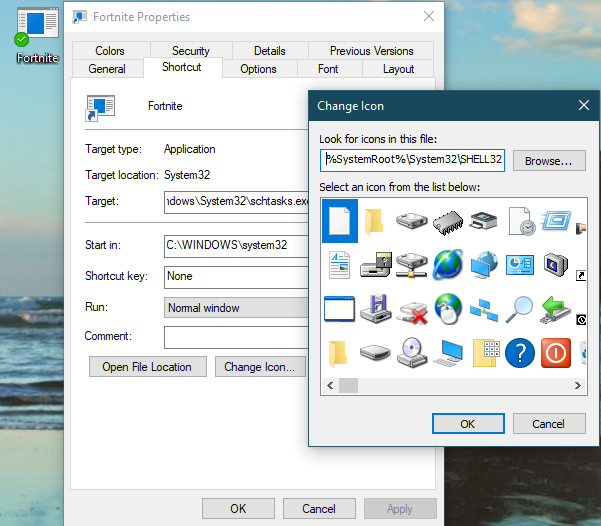
Task: Open the Options tab
Action: tap(258, 69)
